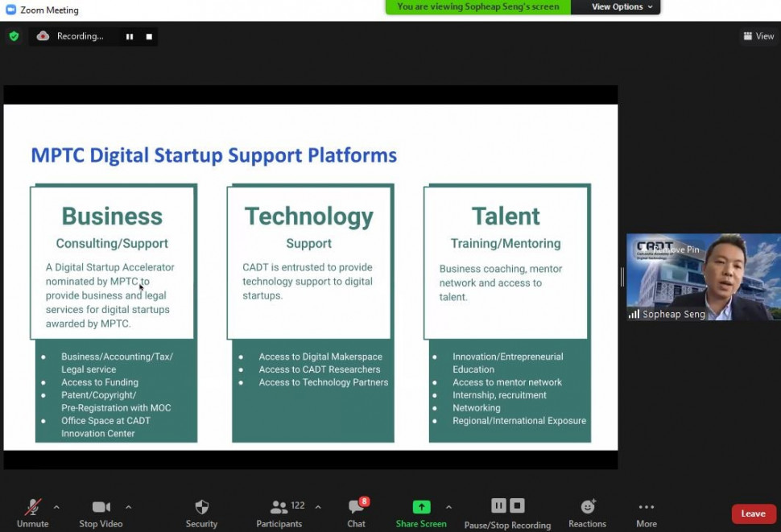Click the red Leave button
781x532 pixels.
coord(753,513)
